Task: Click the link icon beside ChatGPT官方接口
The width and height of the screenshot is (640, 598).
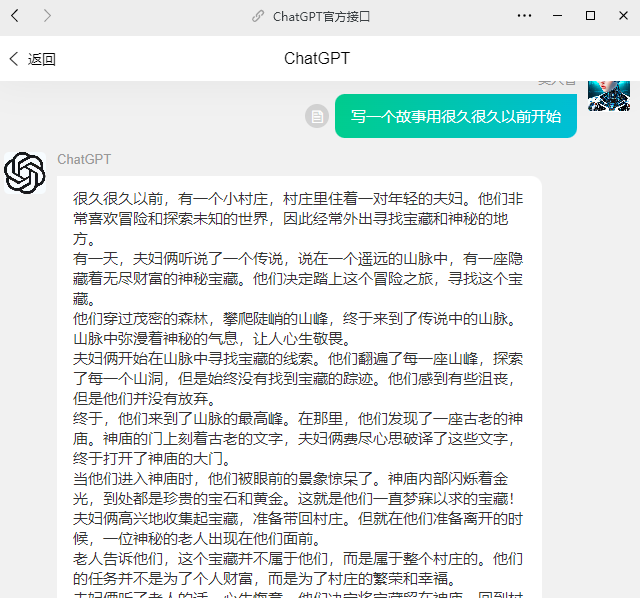Action: 258,16
